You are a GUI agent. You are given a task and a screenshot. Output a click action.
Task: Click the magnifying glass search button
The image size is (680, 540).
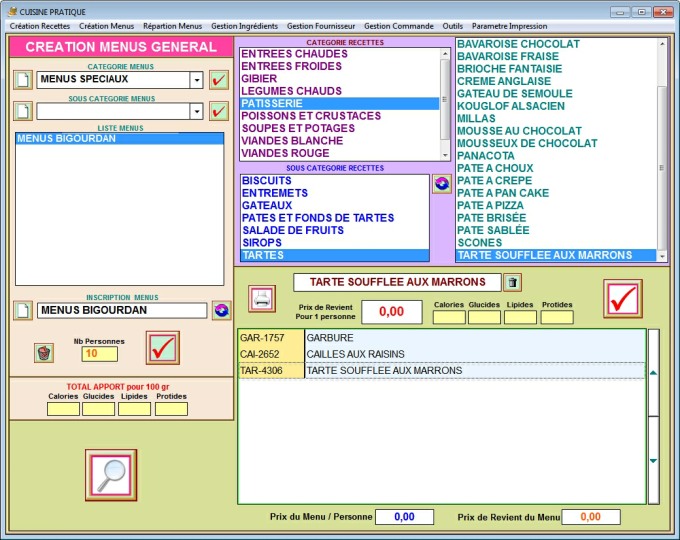pyautogui.click(x=110, y=474)
